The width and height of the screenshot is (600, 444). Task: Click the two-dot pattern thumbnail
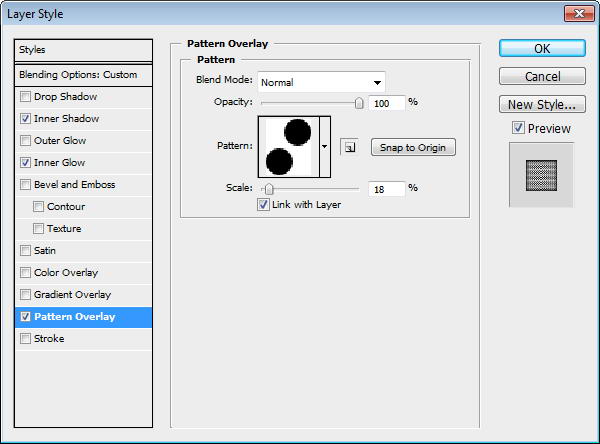[289, 147]
